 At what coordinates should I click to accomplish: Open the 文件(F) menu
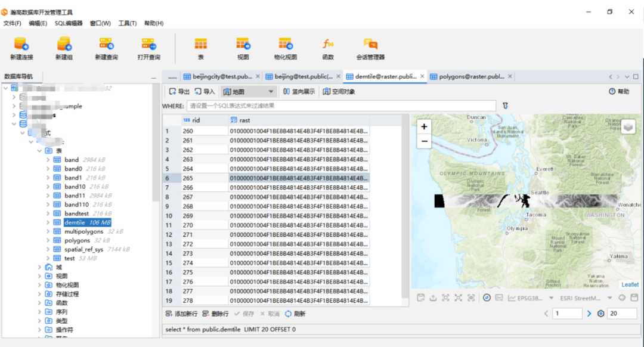tap(13, 23)
